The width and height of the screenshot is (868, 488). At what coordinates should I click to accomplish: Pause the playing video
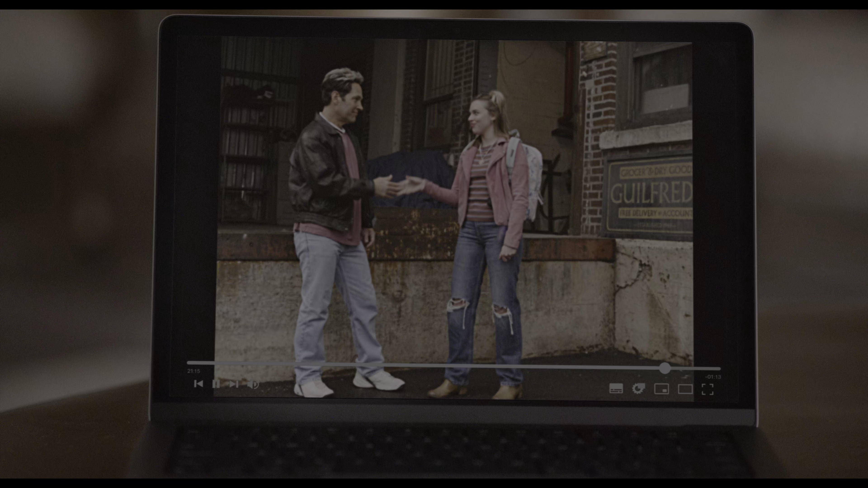click(x=216, y=384)
